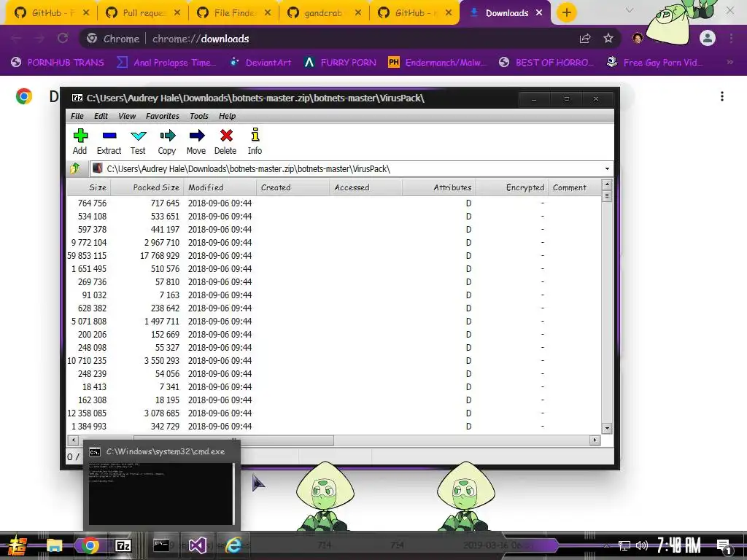This screenshot has height=560, width=747.
Task: Click the Add button in 7-Zip toolbar
Action: pos(80,141)
